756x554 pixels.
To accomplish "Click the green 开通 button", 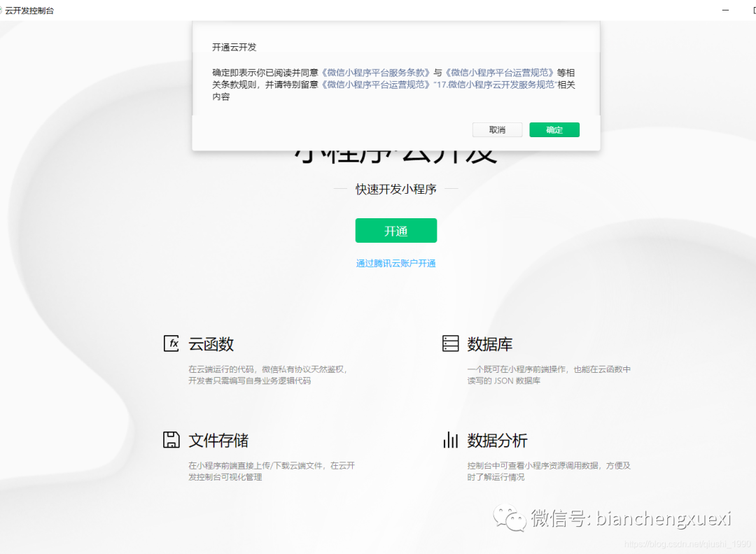I will coord(395,231).
